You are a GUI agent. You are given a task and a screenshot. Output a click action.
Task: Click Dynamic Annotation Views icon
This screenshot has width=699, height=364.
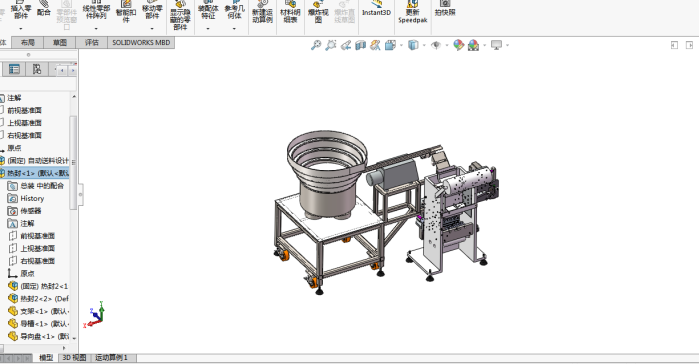click(x=375, y=45)
